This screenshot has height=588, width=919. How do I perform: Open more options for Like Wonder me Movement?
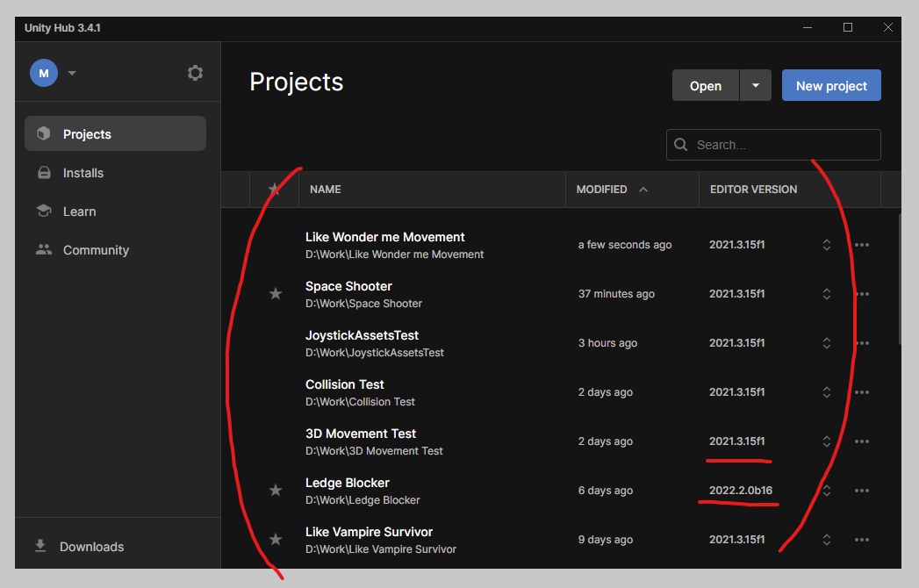pyautogui.click(x=862, y=245)
